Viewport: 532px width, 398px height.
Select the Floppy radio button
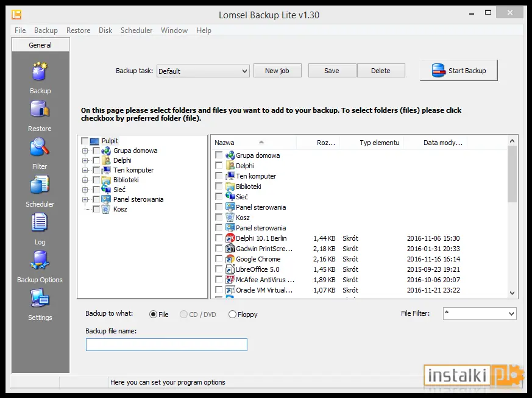coord(232,314)
